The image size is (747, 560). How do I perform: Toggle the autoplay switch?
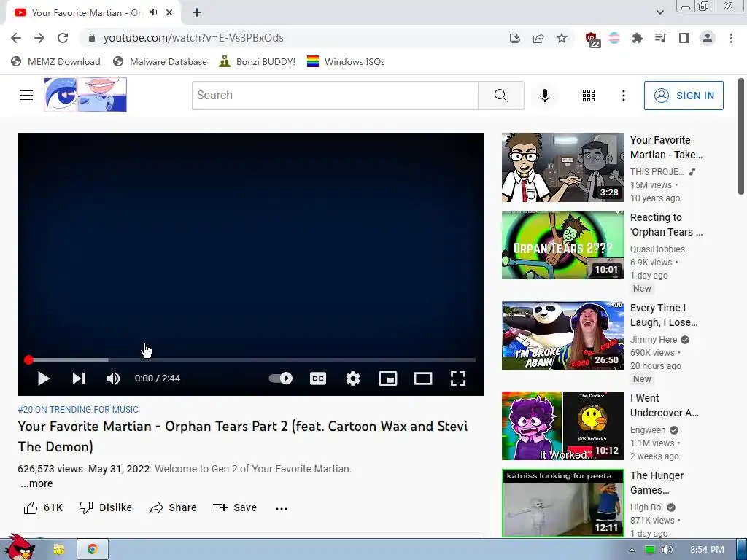tap(281, 378)
